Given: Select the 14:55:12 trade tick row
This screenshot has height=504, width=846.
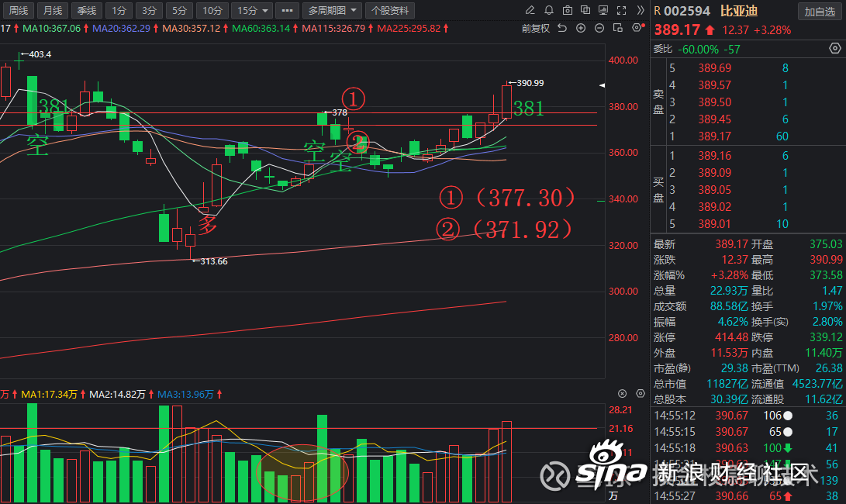Looking at the screenshot, I should tap(748, 416).
